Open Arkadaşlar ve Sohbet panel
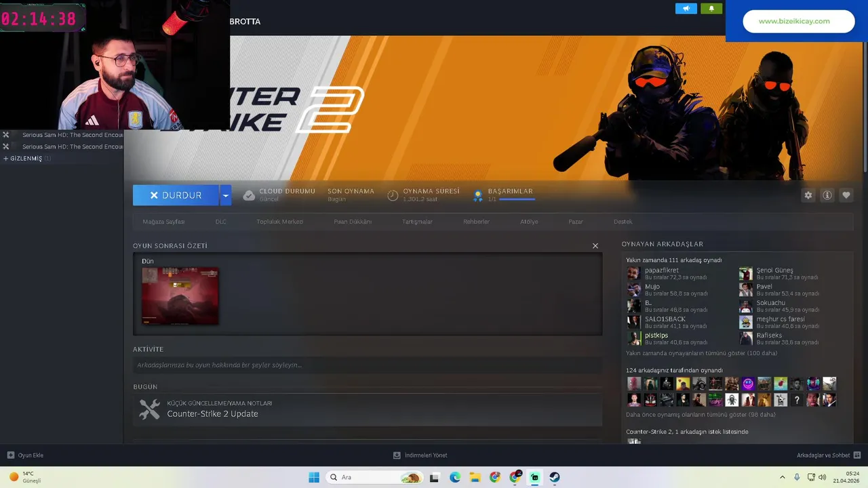The image size is (868, 488). pos(829,455)
